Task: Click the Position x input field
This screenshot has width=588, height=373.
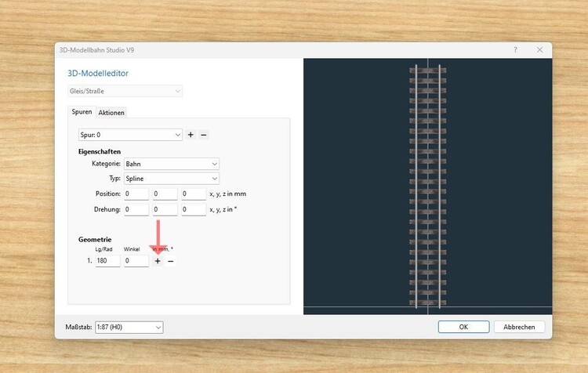Action: (136, 194)
